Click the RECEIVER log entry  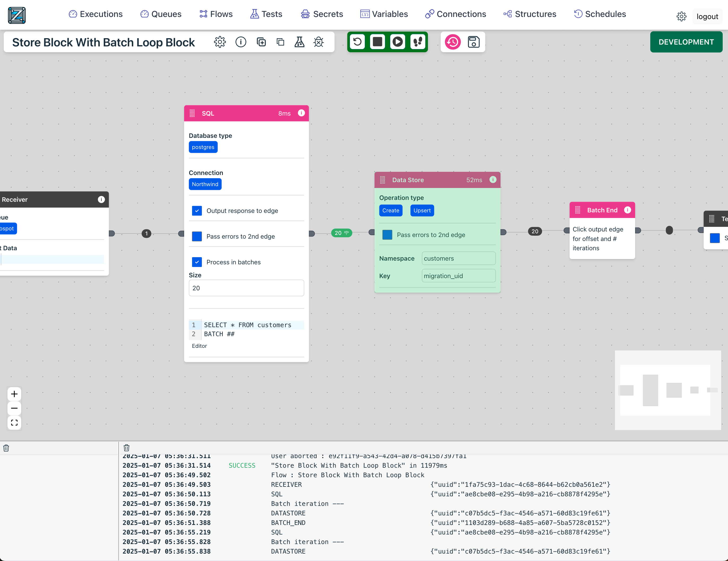286,484
